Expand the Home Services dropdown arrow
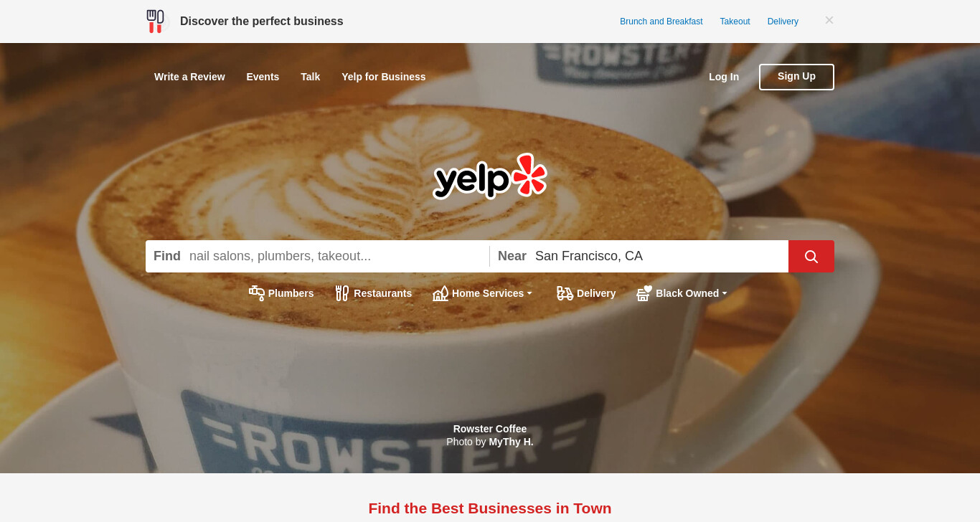The height and width of the screenshot is (522, 980). tap(529, 293)
